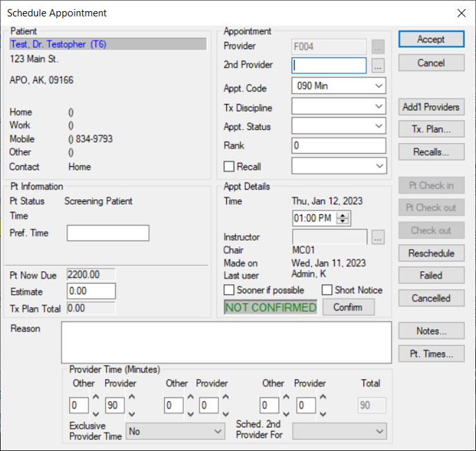Decrease appointment time with down spinner
476x451 pixels.
pyautogui.click(x=342, y=221)
